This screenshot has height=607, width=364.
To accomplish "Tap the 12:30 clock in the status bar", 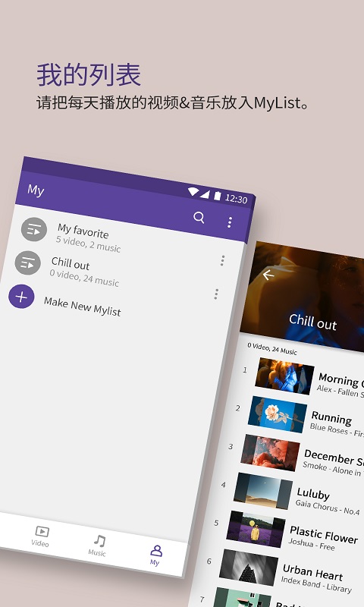I will (x=236, y=199).
